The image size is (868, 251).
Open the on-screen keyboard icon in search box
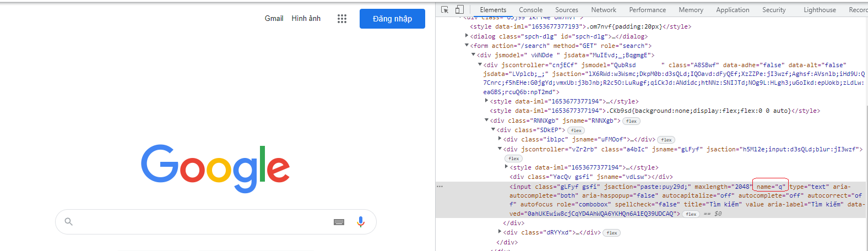click(339, 222)
